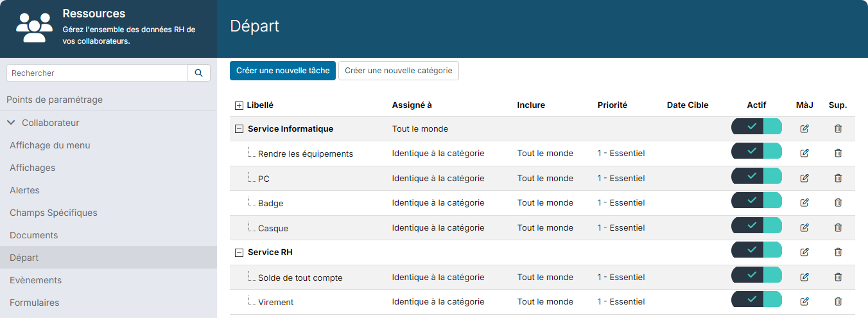Click the Priorité column header
This screenshot has width=868, height=318.
pyautogui.click(x=612, y=105)
